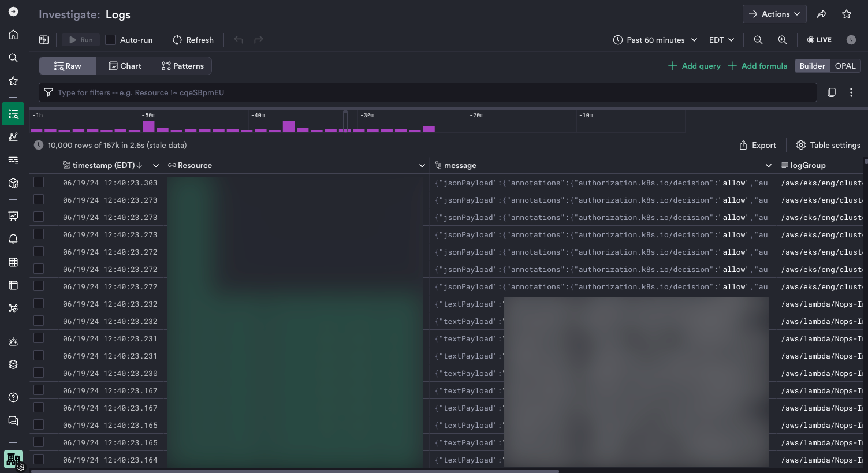
Task: Favorite this page with the star
Action: pos(847,14)
